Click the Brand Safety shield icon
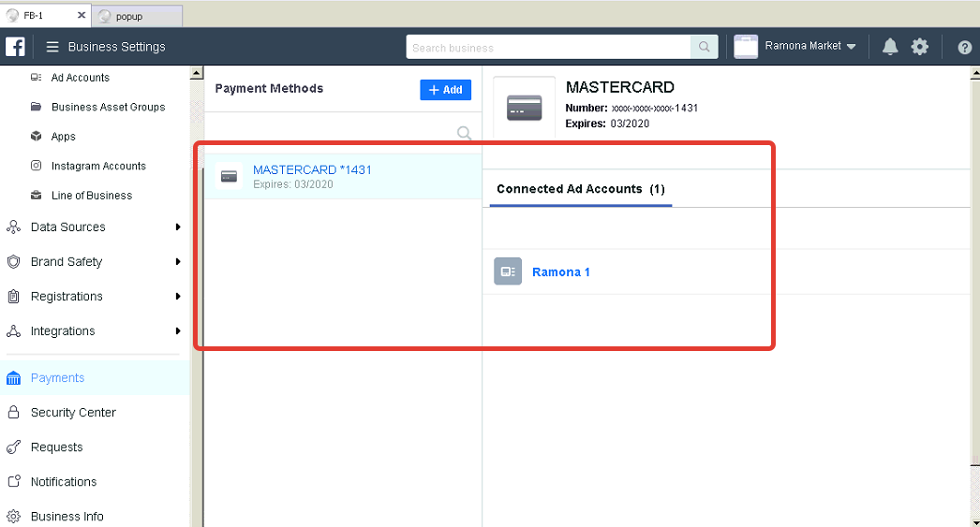Viewport: 980px width, 527px height. 13,261
